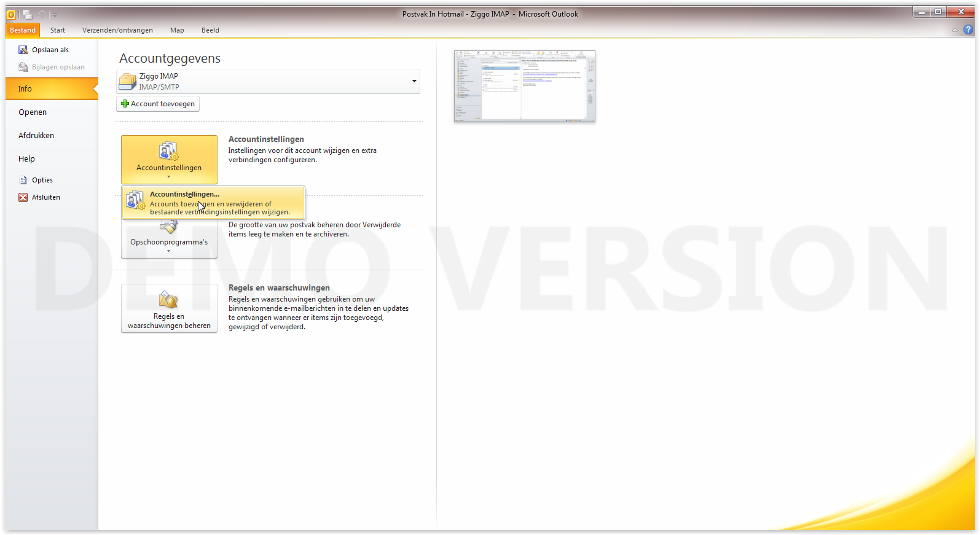This screenshot has height=535, width=980.
Task: Click the Regels en waarschuwingen heading text
Action: click(279, 287)
